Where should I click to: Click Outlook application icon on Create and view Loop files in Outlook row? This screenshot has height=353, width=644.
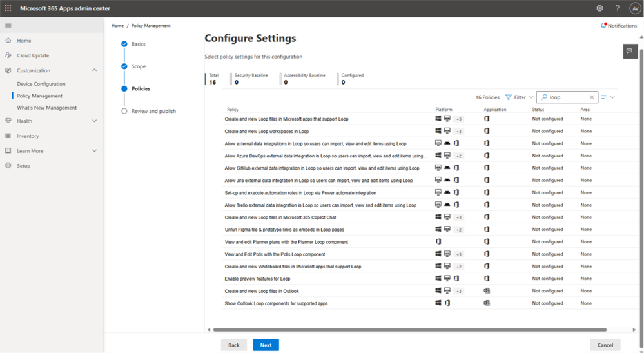click(487, 291)
